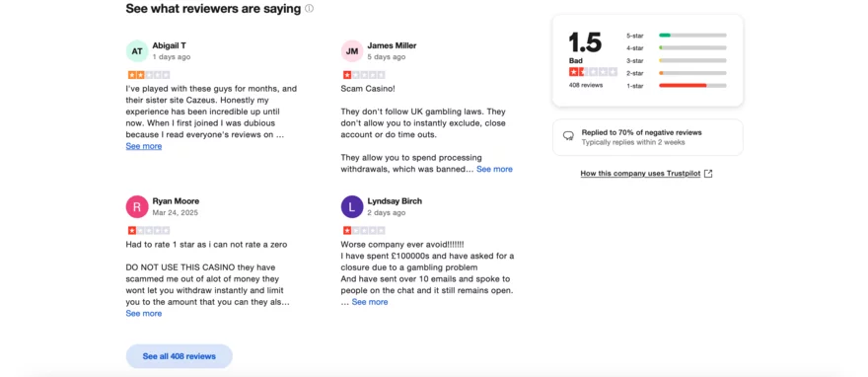Click the speech bubble reply icon
The width and height of the screenshot is (868, 377).
568,135
